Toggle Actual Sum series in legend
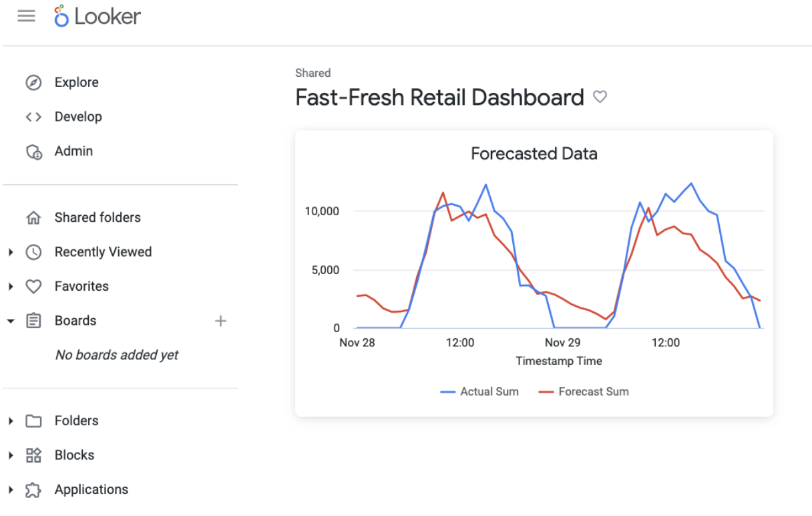This screenshot has height=516, width=812. click(479, 392)
